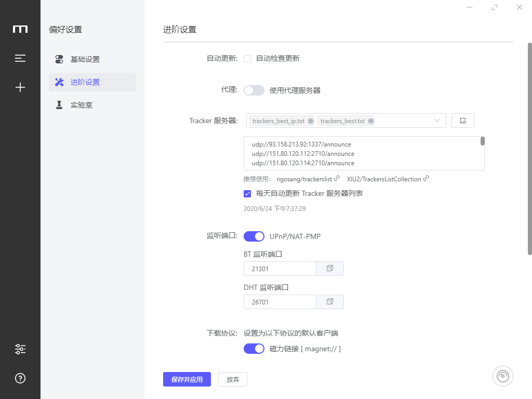This screenshot has height=399, width=532.
Task: Open ngosang/trackerslist link icon
Action: (x=337, y=179)
